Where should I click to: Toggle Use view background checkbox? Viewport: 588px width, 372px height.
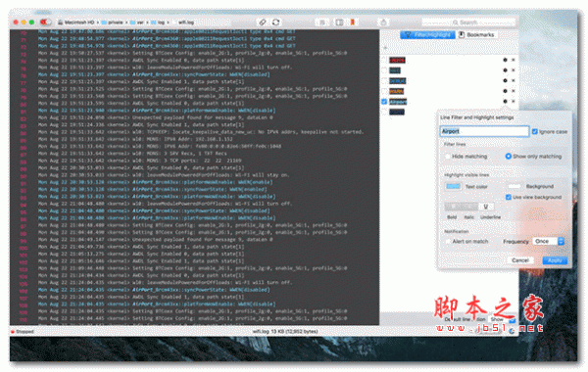[509, 197]
